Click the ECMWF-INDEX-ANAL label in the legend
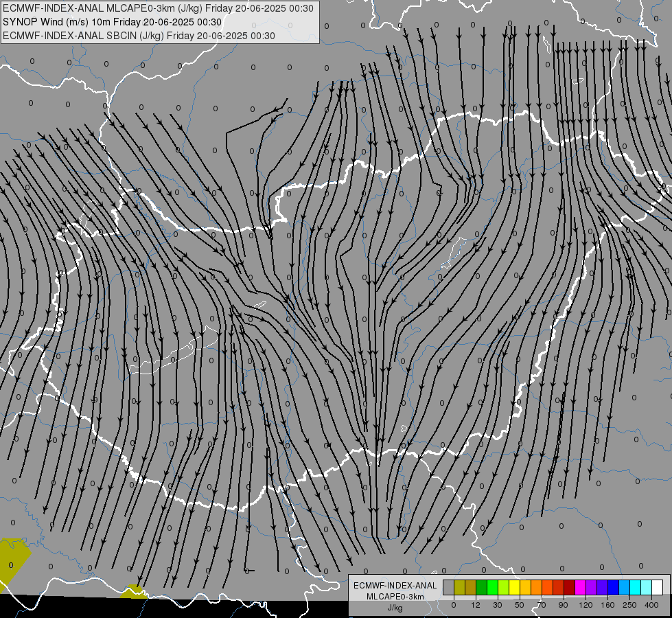 (395, 586)
